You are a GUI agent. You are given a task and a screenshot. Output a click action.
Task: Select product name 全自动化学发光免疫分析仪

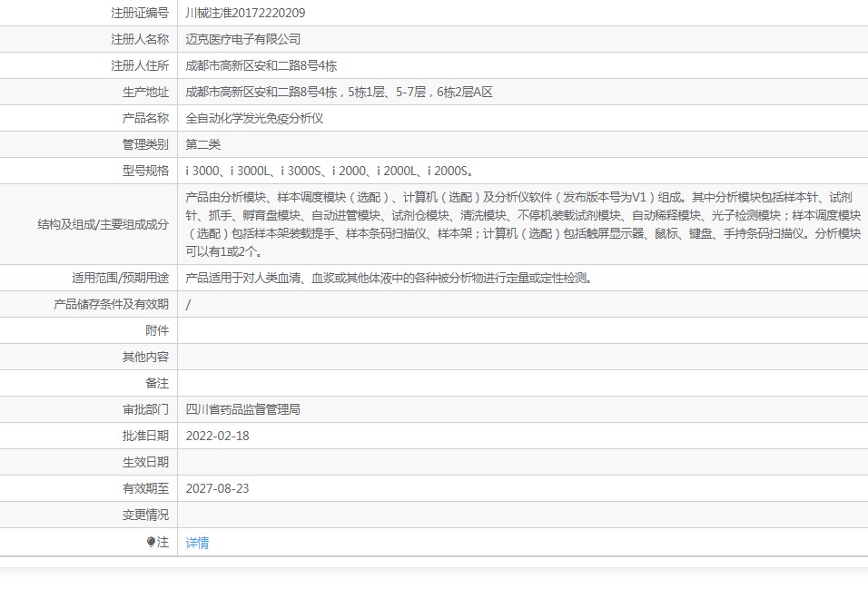(254, 119)
